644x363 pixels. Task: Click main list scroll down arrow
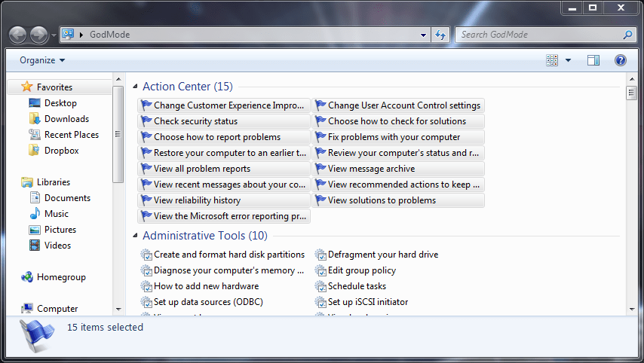[x=632, y=310]
